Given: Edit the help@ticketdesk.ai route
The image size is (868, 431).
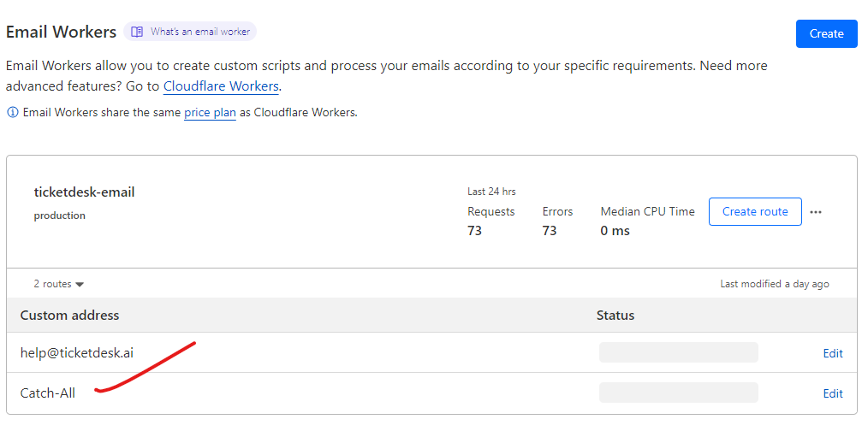Looking at the screenshot, I should click(833, 353).
